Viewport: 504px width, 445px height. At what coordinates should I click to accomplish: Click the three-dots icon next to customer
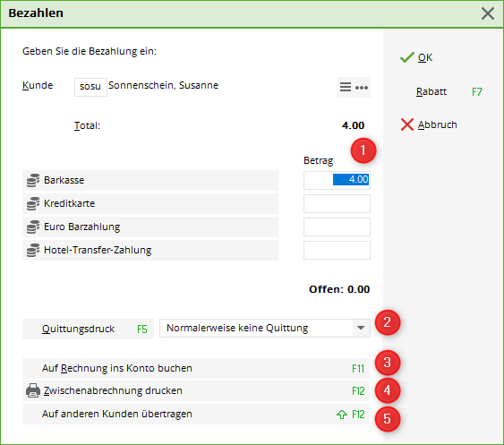[x=362, y=88]
